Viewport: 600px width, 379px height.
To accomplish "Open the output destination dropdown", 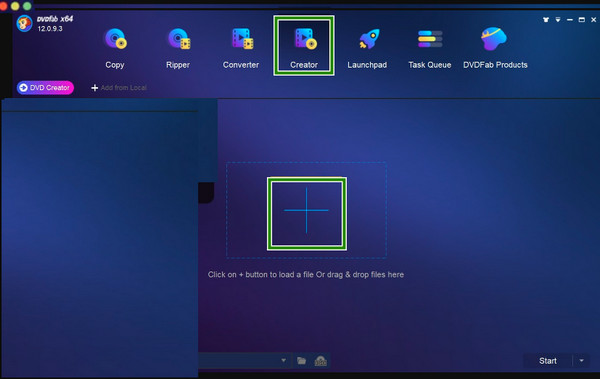I will point(284,360).
